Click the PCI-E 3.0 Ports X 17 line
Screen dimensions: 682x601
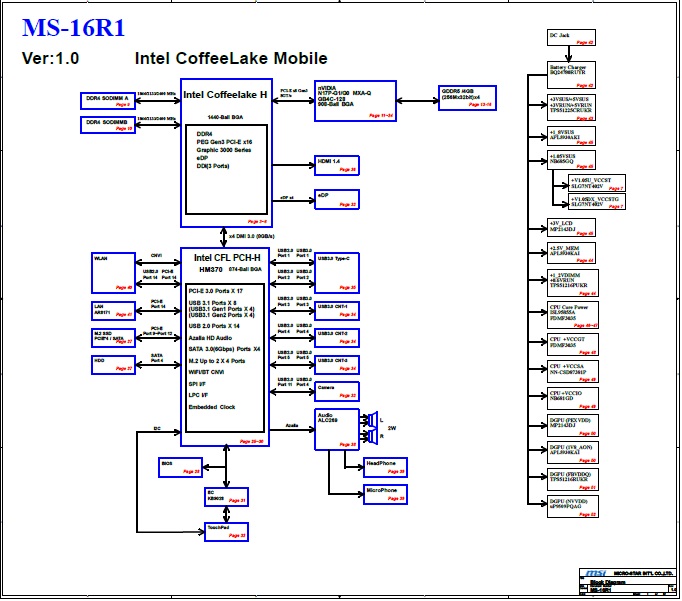pos(216,291)
